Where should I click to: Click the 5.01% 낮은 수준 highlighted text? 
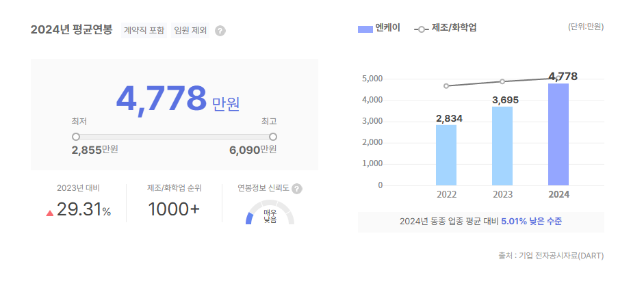click(x=532, y=222)
